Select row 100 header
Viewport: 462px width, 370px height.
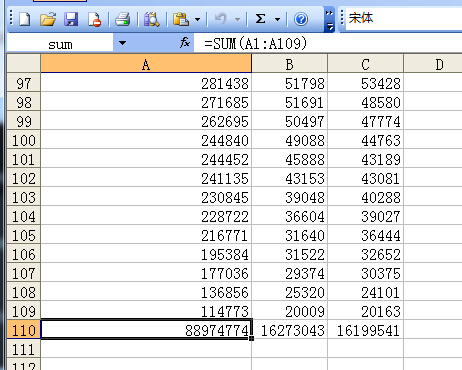pos(24,140)
